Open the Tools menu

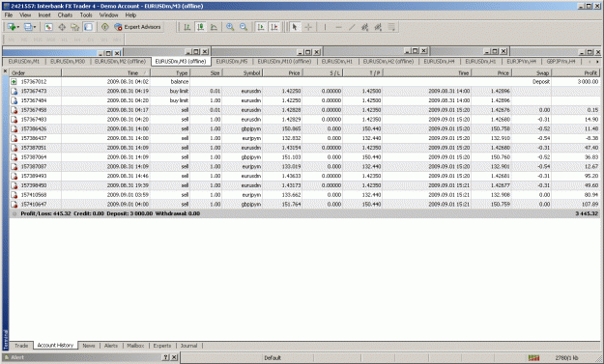tap(86, 15)
